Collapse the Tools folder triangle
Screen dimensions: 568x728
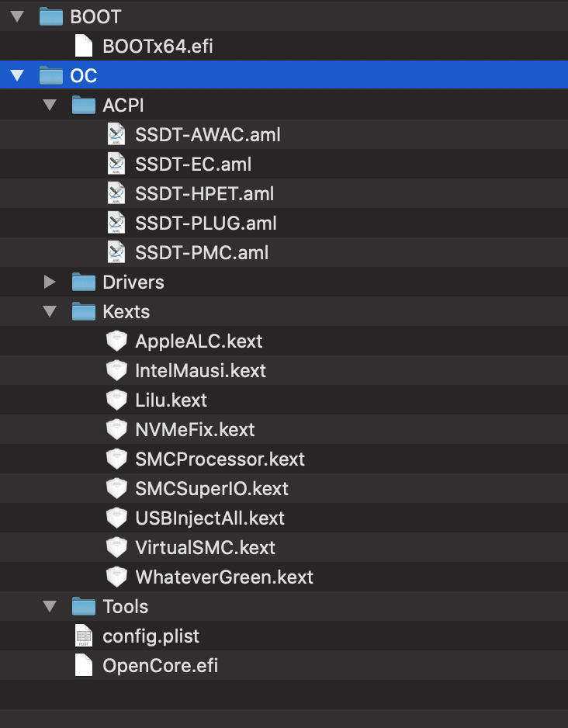pyautogui.click(x=50, y=606)
